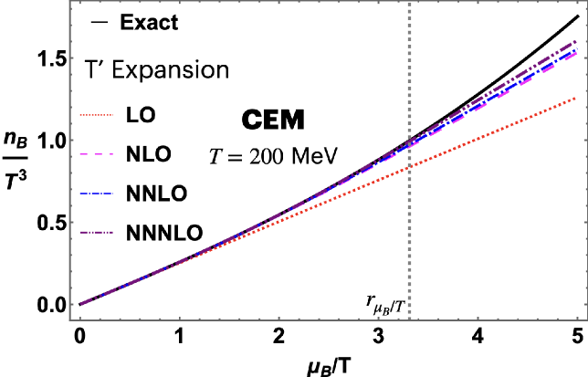Click the blue dash-dot NNLO legend line sample
Viewport: 588px width, 377px height.
(x=97, y=194)
